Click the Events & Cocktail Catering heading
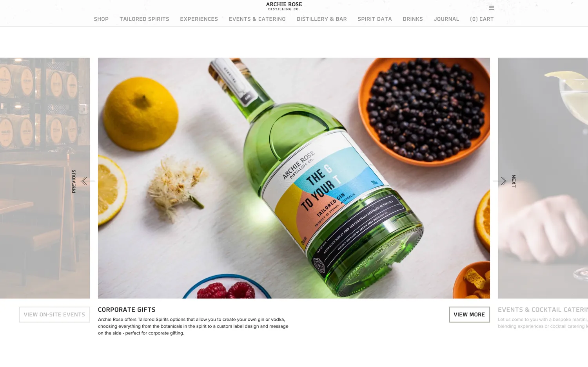 (543, 310)
